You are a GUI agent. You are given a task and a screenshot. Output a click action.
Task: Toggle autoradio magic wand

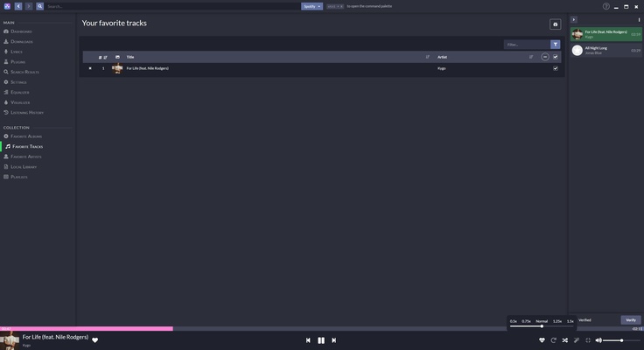point(577,340)
